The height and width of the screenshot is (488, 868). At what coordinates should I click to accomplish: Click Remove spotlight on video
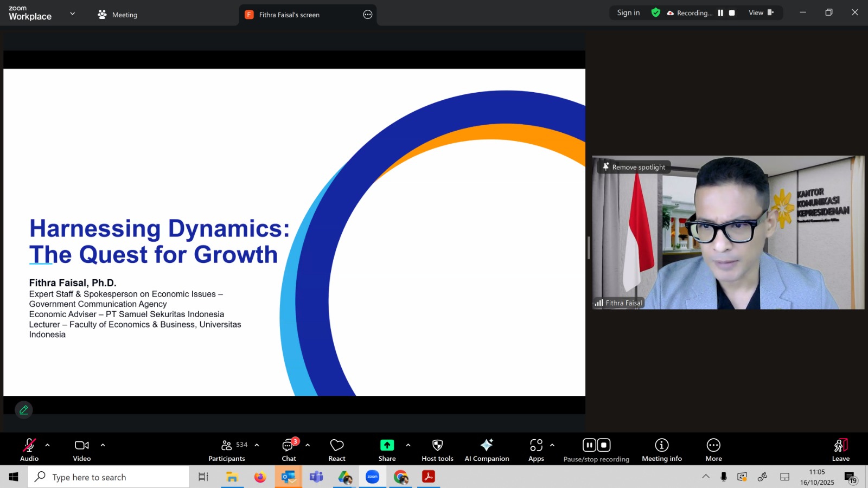point(634,167)
